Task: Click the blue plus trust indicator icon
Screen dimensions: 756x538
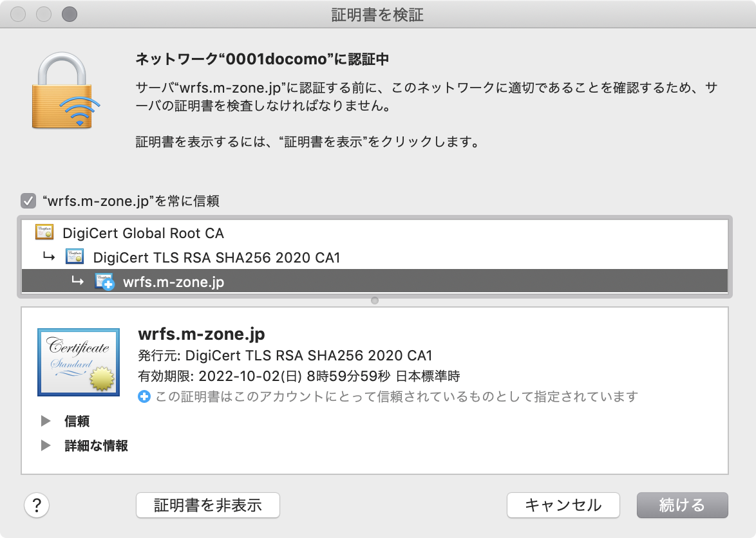Action: 144,396
